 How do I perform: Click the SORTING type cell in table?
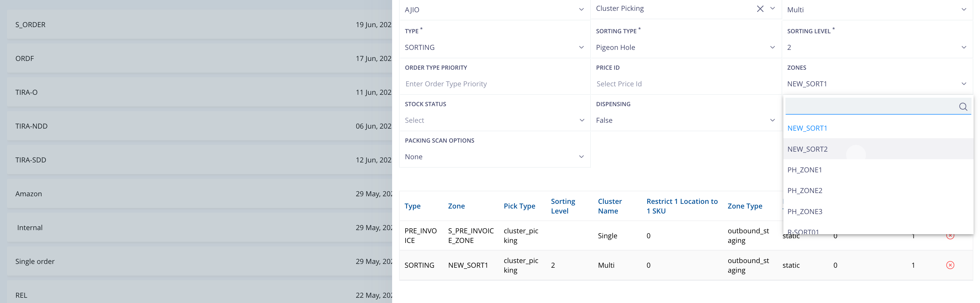coord(419,265)
